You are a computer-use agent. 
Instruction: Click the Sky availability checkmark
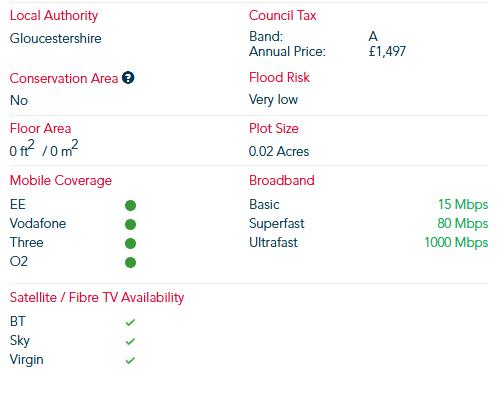pos(130,341)
